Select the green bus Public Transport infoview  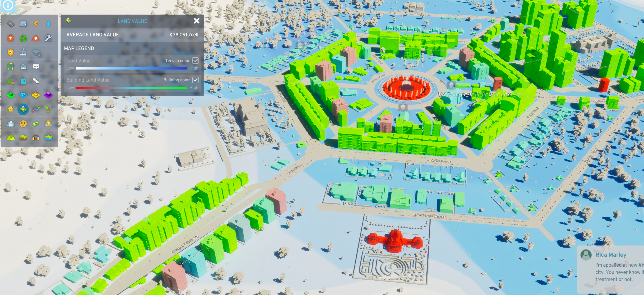pyautogui.click(x=11, y=67)
